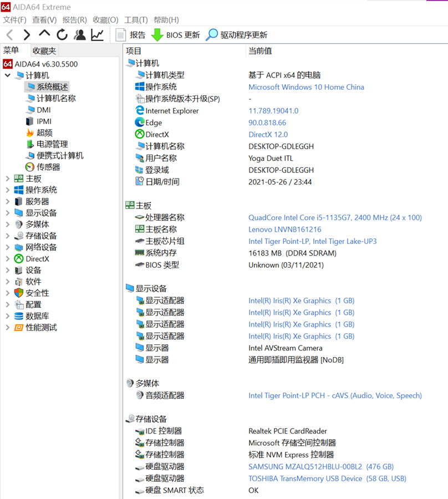Open SAMSUNG MZALQ512HBLU-00BL2 drive link
The image size is (448, 499).
(x=320, y=466)
